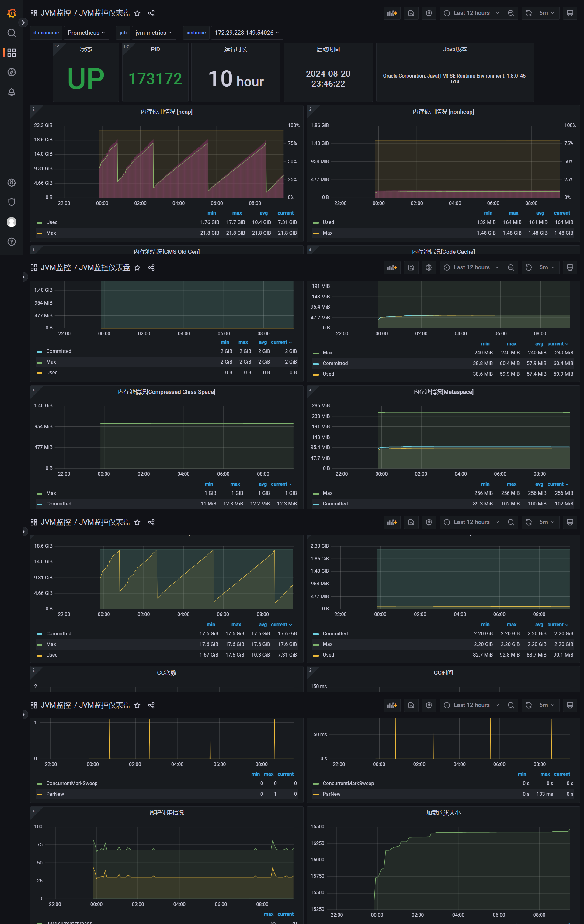Screen dimensions: 584x924
Task: Toggle the Max series in the heap legend
Action: pyautogui.click(x=51, y=233)
